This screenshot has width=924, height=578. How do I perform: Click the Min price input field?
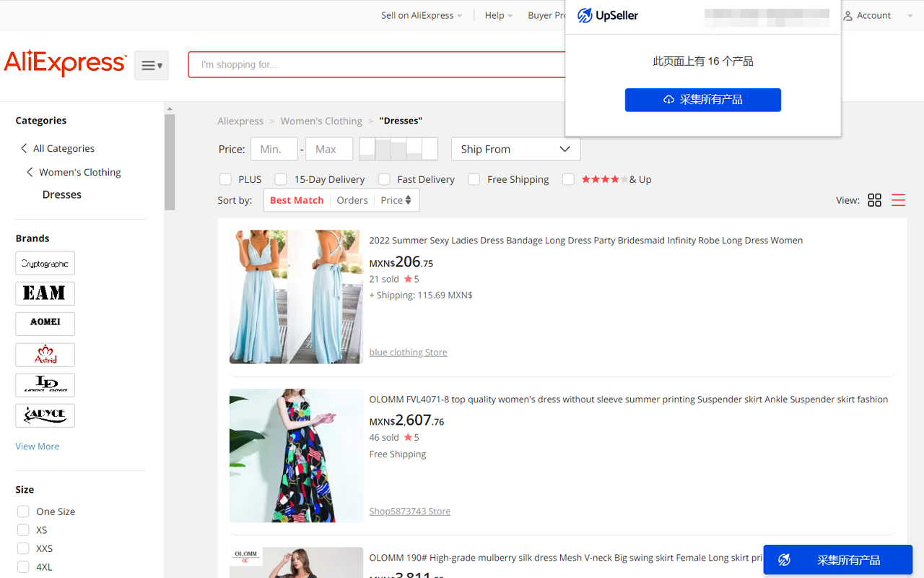(274, 149)
